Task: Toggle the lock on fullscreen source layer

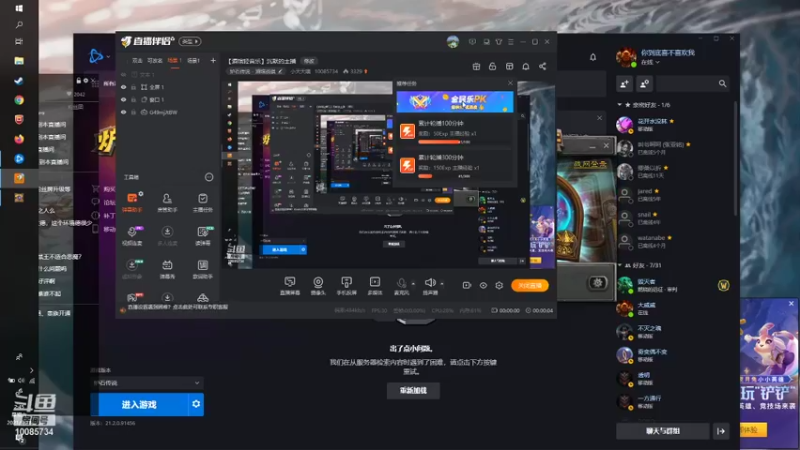Action: click(x=134, y=87)
